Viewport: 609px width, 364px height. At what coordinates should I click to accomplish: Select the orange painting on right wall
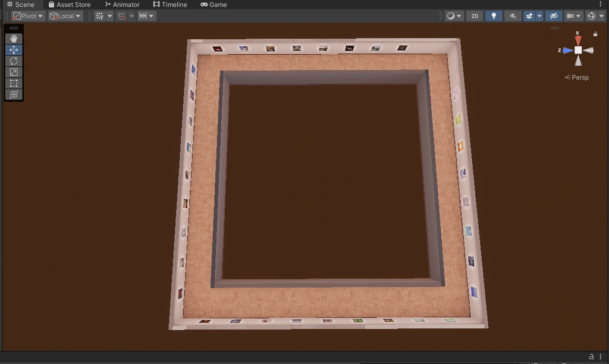point(461,146)
